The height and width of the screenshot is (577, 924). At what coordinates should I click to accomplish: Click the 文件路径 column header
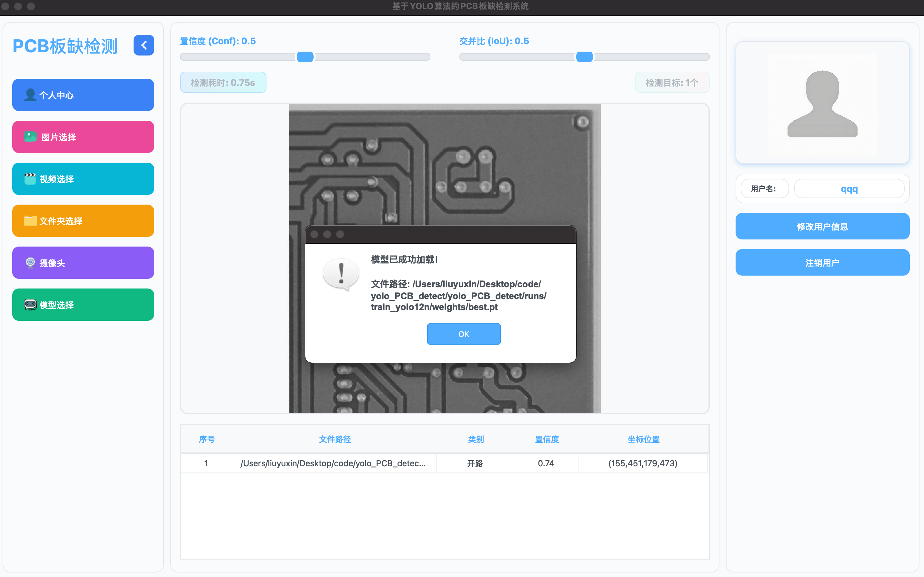point(335,439)
